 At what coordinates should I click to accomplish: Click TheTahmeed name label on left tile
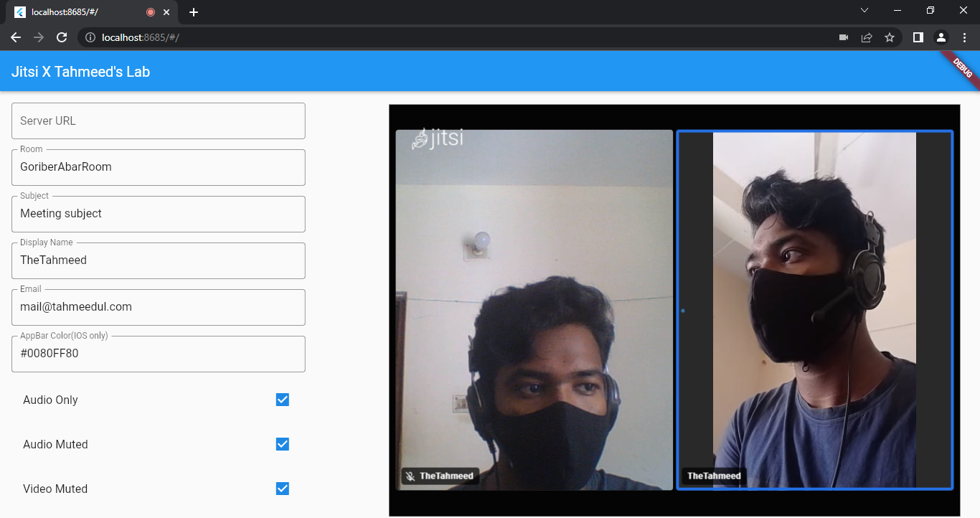point(446,476)
